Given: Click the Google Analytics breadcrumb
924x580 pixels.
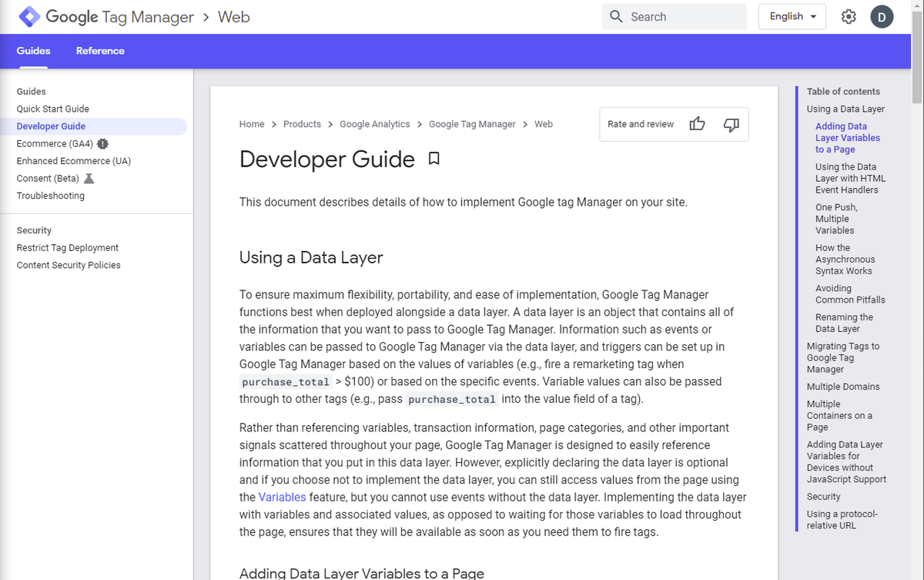Looking at the screenshot, I should (375, 124).
